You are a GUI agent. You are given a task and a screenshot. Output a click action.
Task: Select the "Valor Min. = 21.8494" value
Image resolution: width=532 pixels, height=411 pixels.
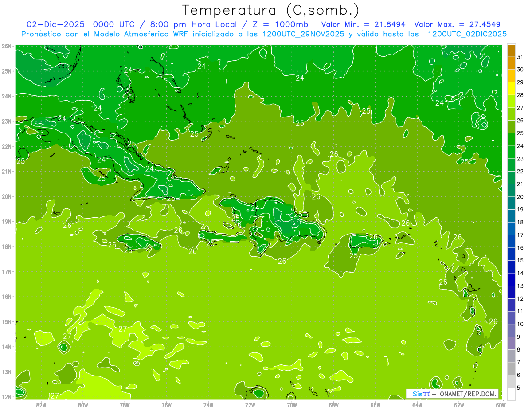[364, 24]
